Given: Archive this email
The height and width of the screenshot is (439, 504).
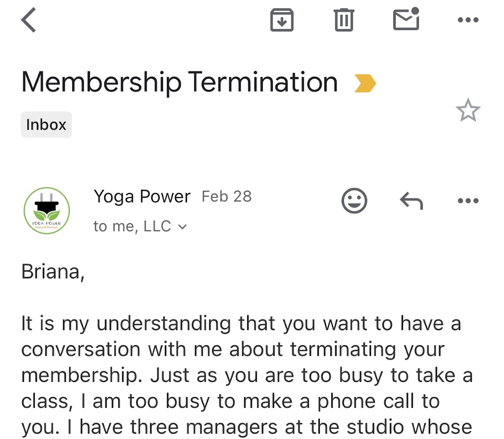Looking at the screenshot, I should tap(282, 20).
